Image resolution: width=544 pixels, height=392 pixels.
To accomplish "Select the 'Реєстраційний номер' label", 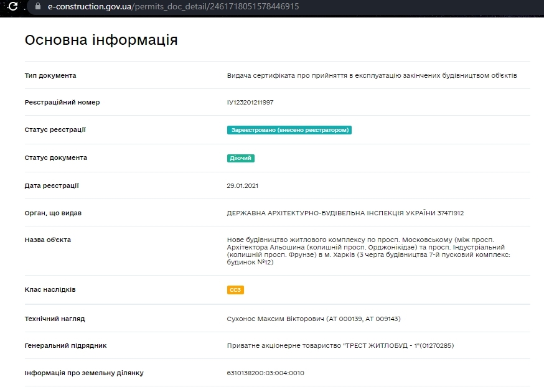I will [62, 102].
